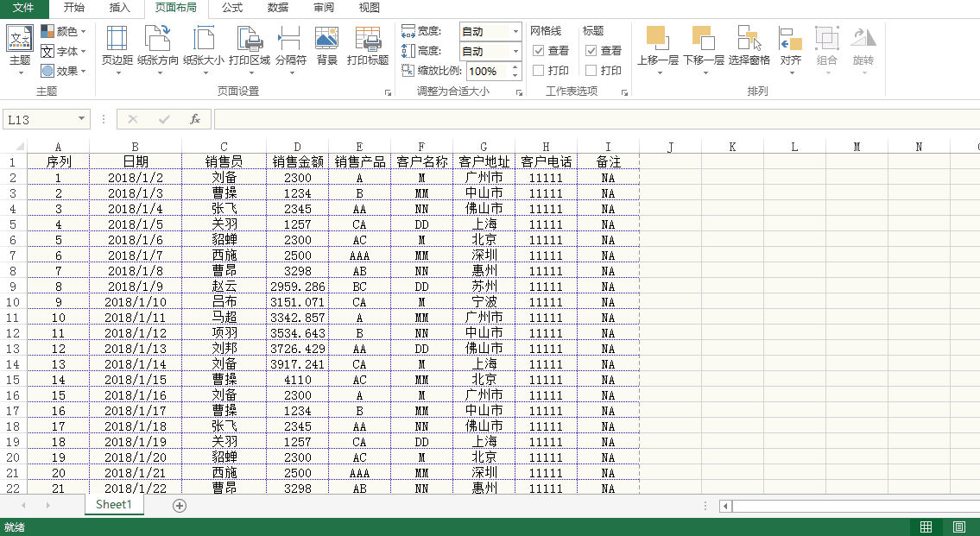Click horizontal scrollbar left arrow
980x536 pixels.
725,506
